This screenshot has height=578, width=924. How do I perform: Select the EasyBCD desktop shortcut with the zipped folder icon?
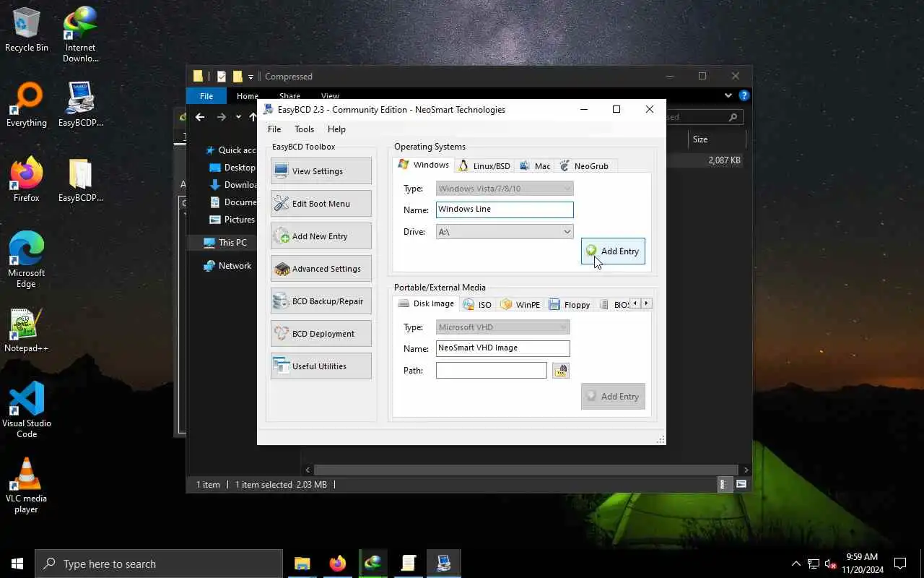[x=80, y=181]
